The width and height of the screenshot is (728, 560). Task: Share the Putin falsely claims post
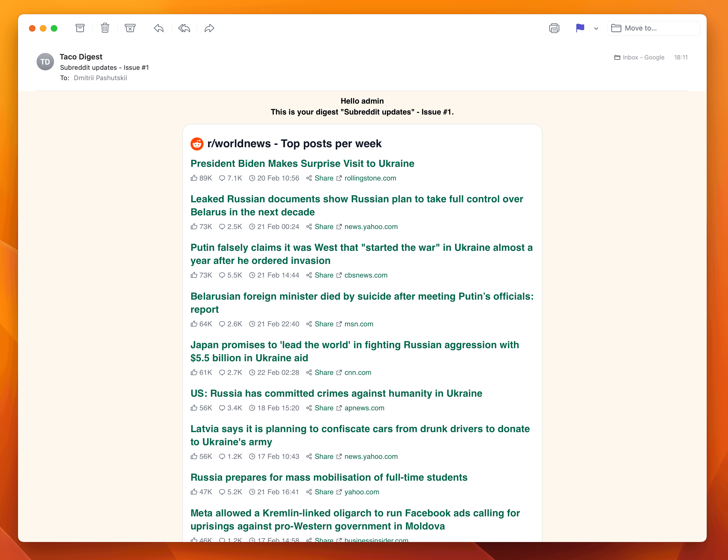click(x=324, y=275)
